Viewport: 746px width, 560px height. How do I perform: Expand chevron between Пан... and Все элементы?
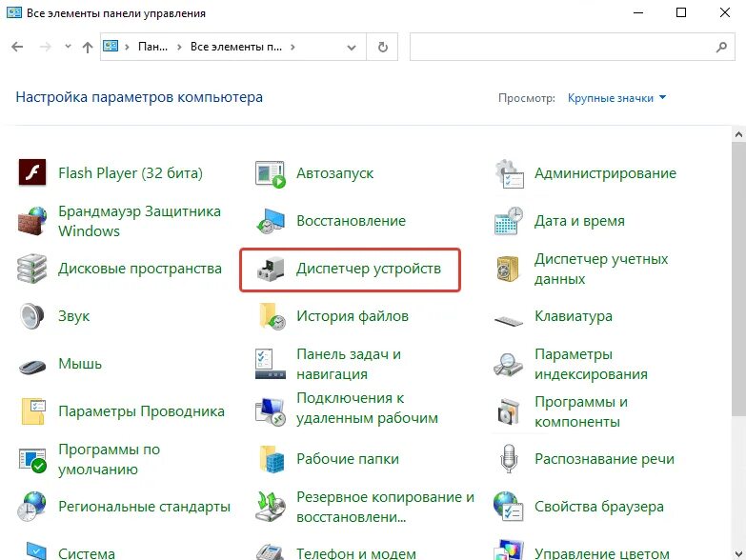point(179,47)
